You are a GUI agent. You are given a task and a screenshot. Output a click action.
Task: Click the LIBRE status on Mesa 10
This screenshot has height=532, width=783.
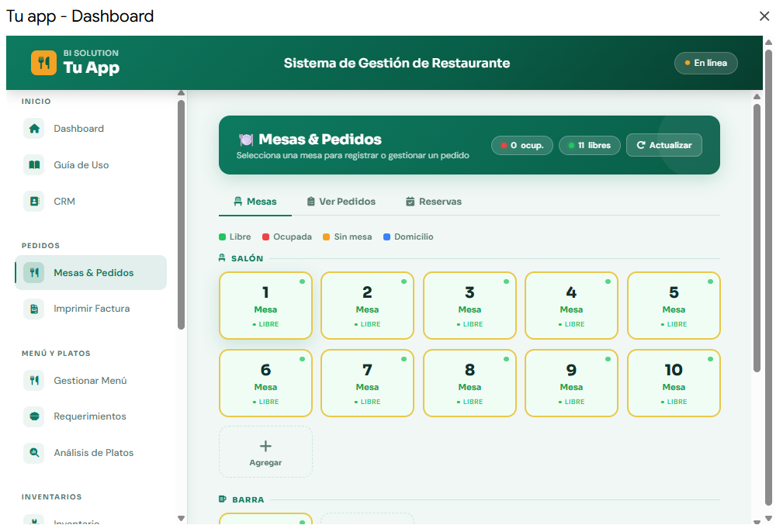coord(674,402)
